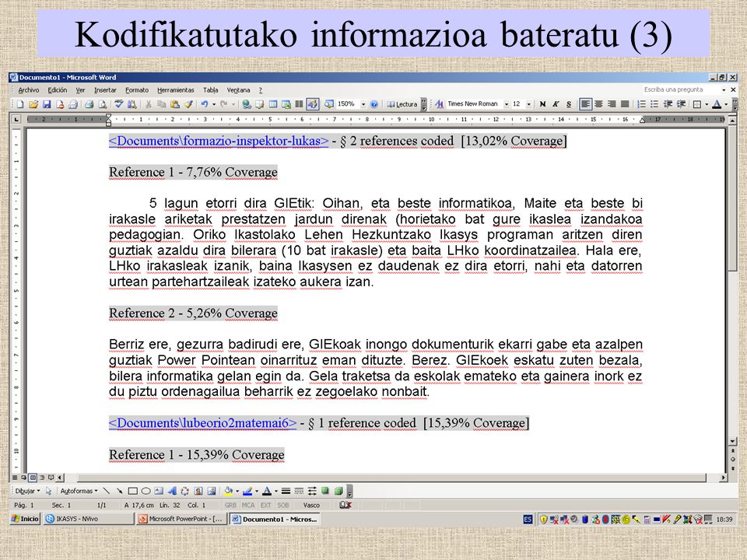The image size is (747, 560).
Task: Cut selection with the scissors icon
Action: 149,104
